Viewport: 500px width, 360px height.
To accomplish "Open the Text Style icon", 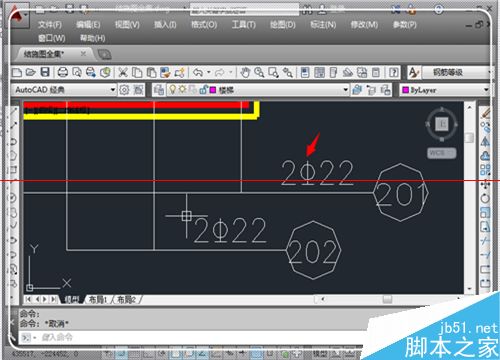I will 414,72.
